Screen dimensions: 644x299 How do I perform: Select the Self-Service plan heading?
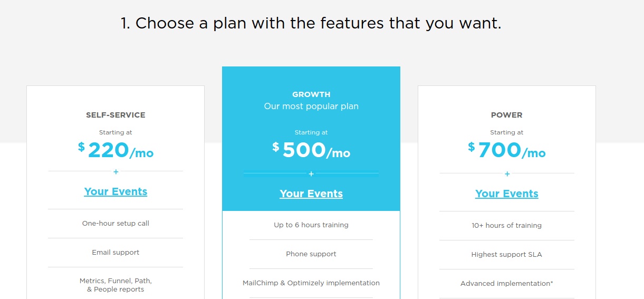116,115
